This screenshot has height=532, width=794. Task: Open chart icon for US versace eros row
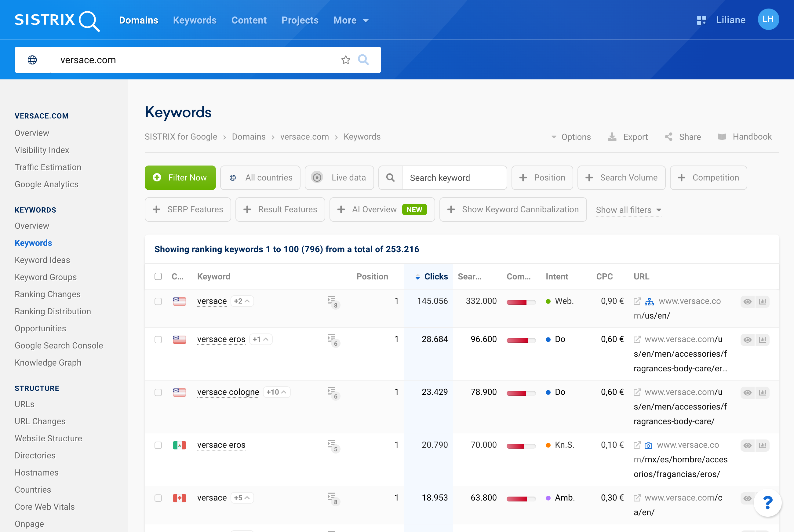pos(763,340)
